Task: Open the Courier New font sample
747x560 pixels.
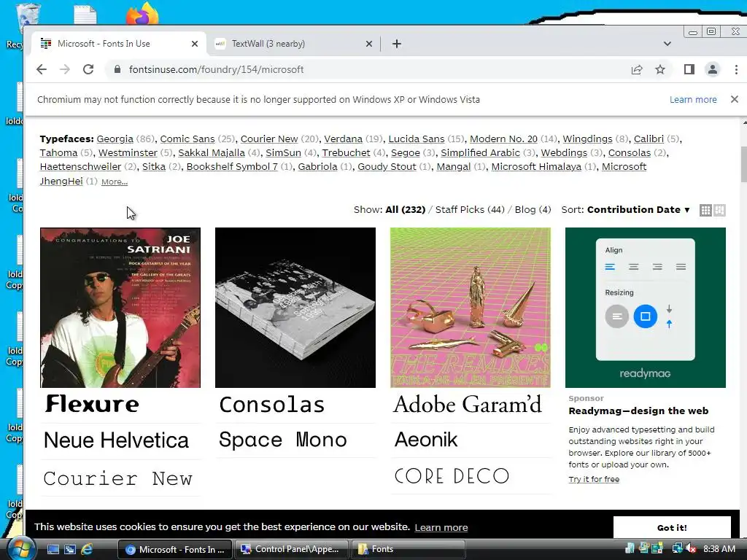Action: pos(117,478)
